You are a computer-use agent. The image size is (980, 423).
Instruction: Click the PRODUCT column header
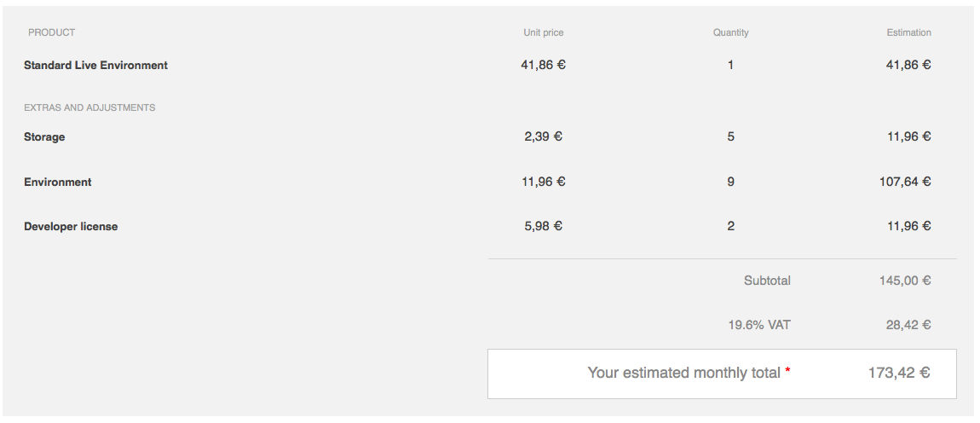coord(51,32)
